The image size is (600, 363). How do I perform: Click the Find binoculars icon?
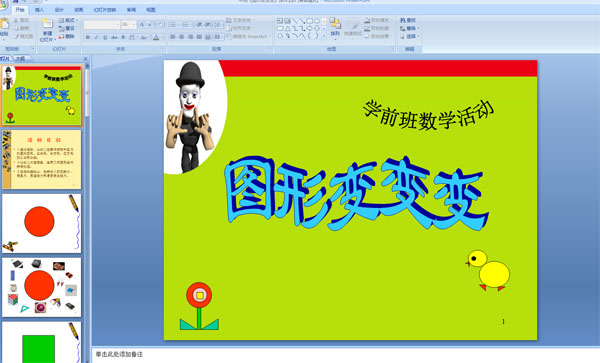(x=403, y=20)
